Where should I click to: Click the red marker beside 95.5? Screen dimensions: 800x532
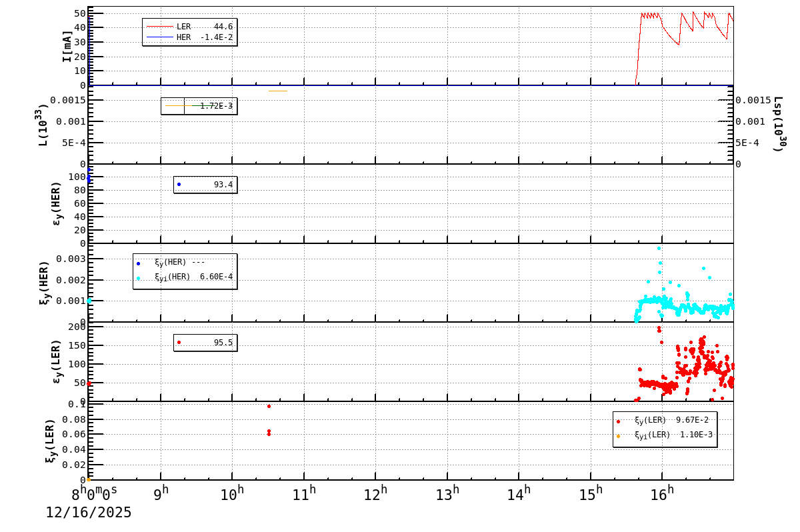click(x=179, y=343)
